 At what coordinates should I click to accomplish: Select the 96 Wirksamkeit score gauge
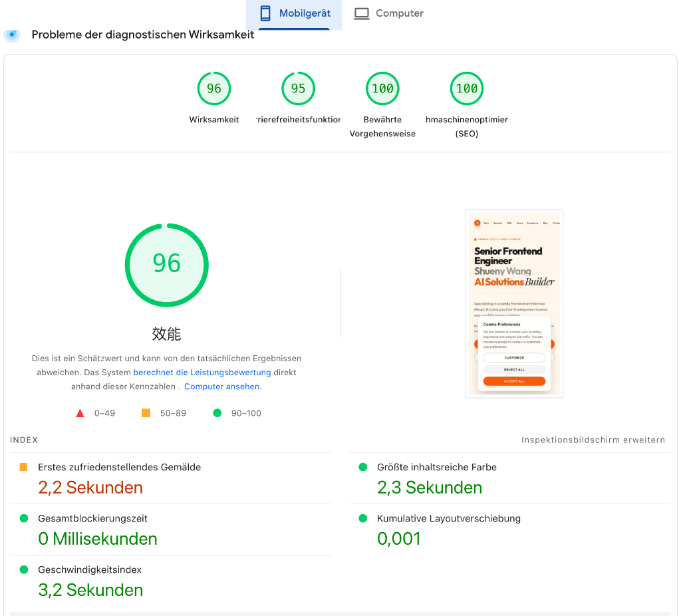point(213,88)
